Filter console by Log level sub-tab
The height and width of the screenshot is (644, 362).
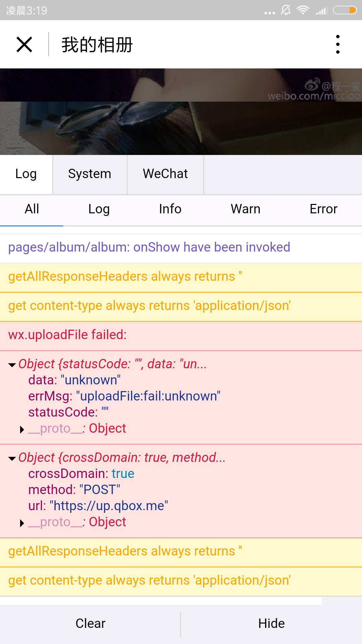coord(99,209)
